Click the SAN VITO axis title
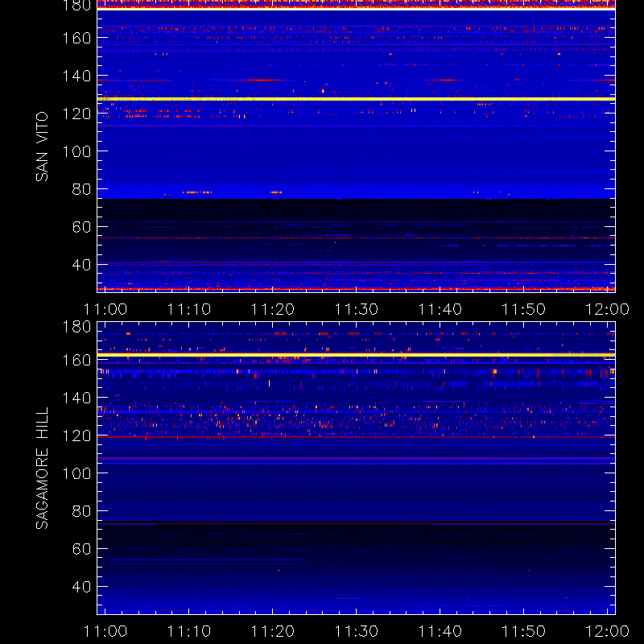644x644 pixels. point(42,147)
